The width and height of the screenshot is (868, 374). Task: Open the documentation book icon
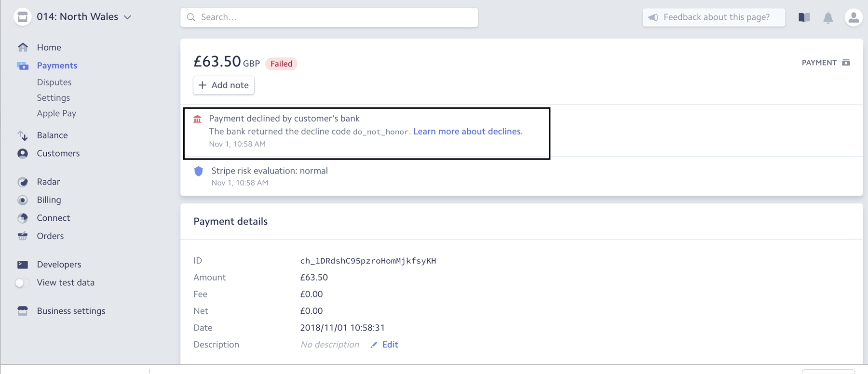804,18
